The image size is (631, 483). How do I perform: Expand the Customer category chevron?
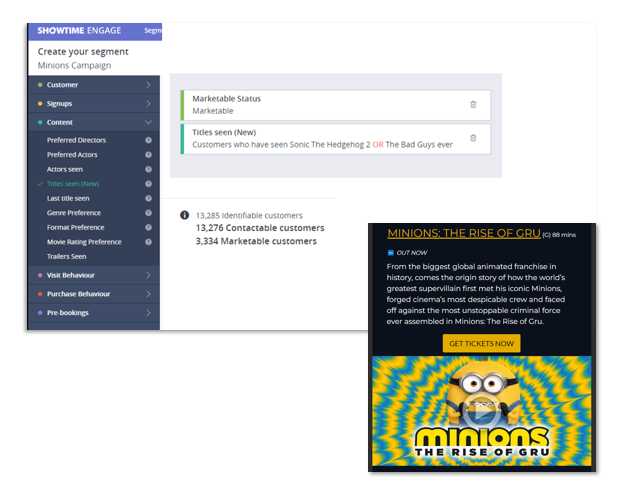coord(148,85)
